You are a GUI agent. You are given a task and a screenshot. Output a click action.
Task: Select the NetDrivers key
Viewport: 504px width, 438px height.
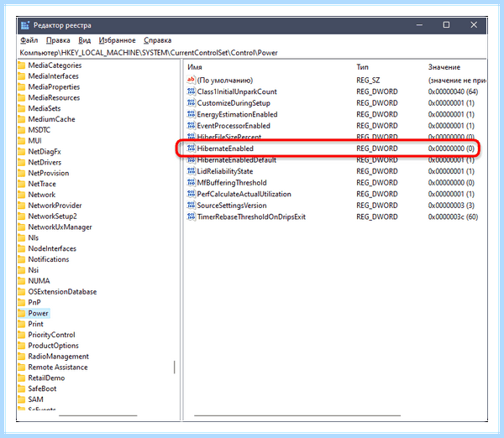(45, 162)
